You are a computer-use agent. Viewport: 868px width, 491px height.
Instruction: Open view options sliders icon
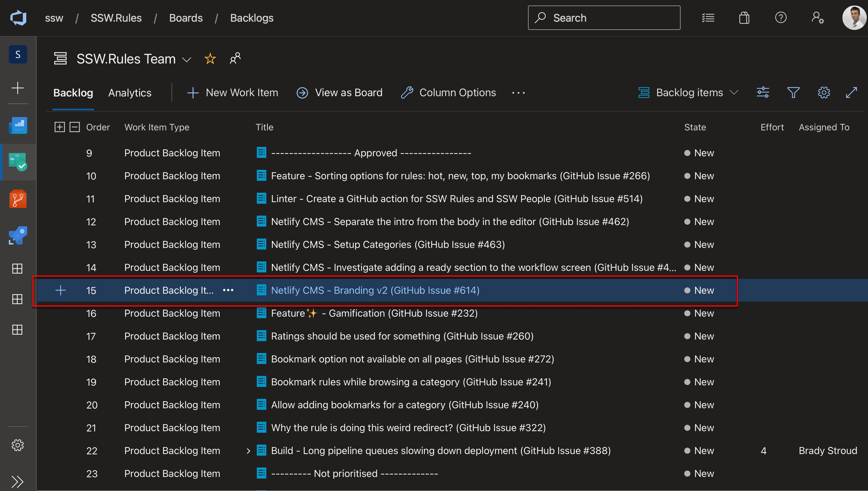pos(762,93)
